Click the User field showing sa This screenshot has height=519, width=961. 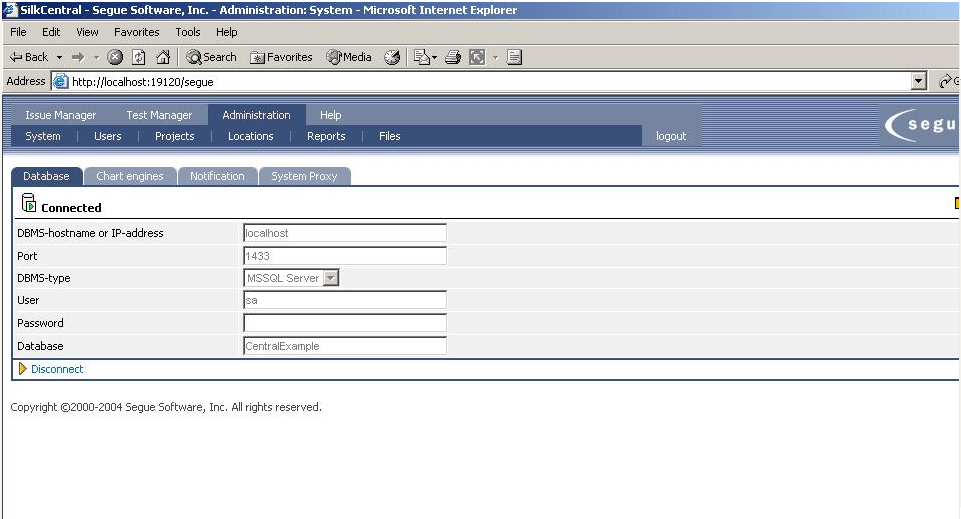click(345, 300)
